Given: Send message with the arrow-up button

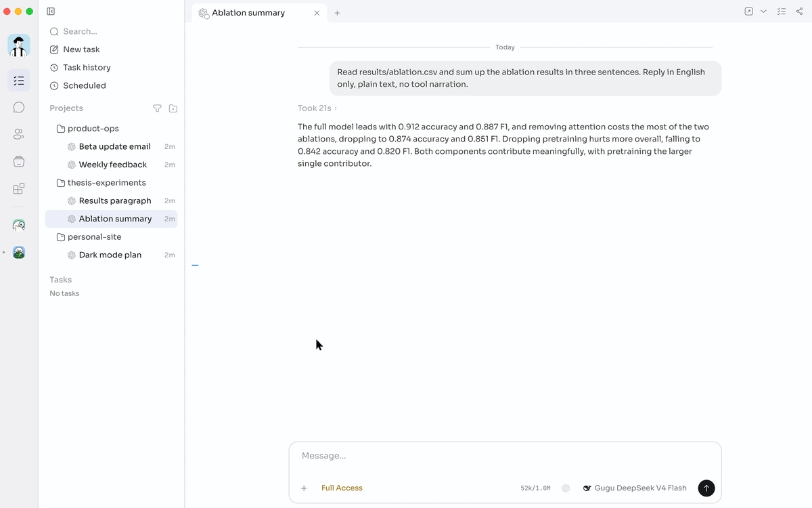Looking at the screenshot, I should coord(706,488).
